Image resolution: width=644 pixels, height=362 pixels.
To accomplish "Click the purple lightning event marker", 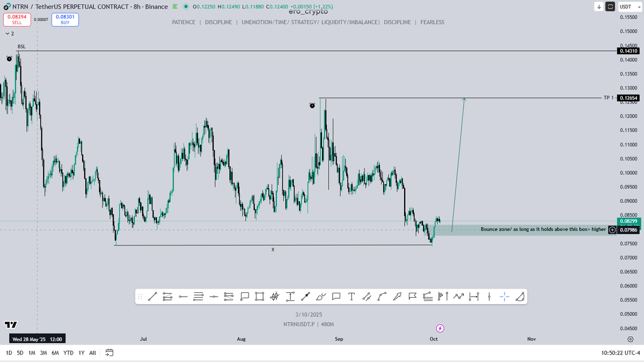I will pyautogui.click(x=440, y=328).
